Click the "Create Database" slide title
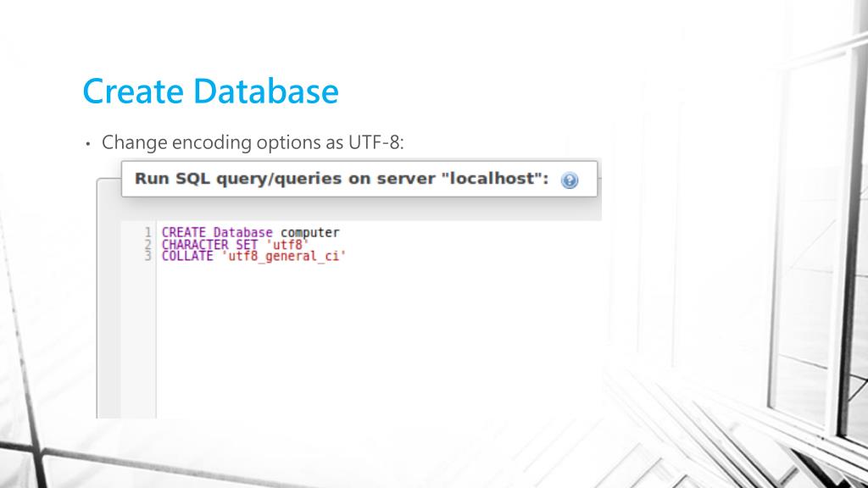The width and height of the screenshot is (868, 488). pyautogui.click(x=210, y=91)
